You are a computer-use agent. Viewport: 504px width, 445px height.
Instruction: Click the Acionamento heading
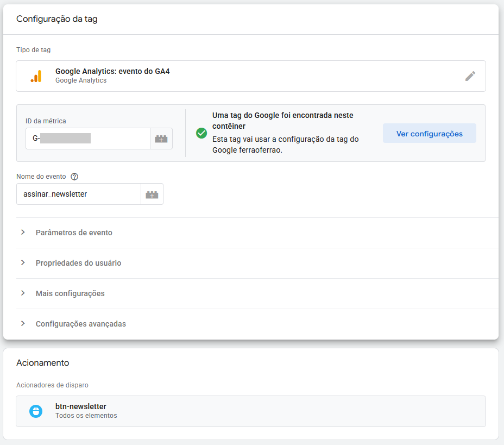click(x=43, y=363)
